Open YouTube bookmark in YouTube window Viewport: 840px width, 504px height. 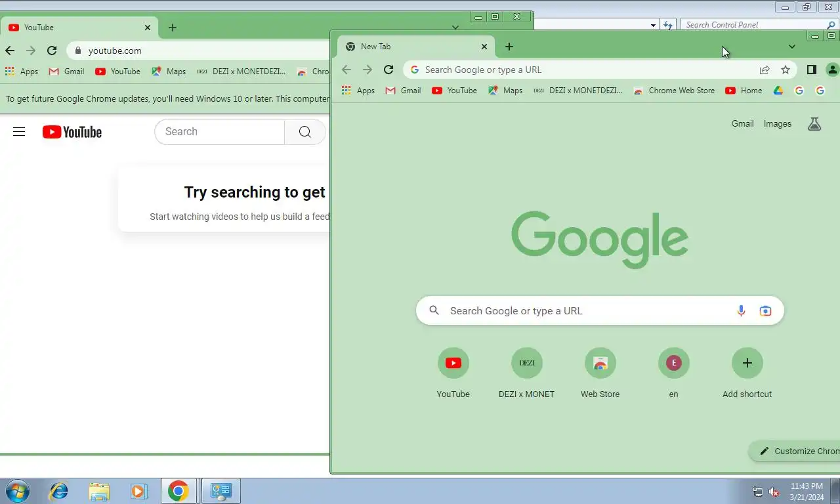(117, 72)
